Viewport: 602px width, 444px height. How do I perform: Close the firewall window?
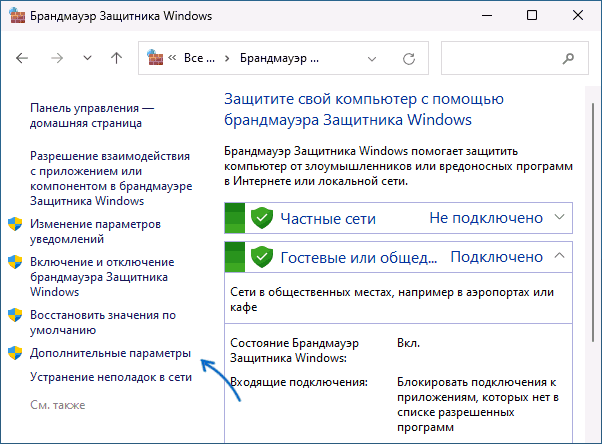click(x=578, y=15)
